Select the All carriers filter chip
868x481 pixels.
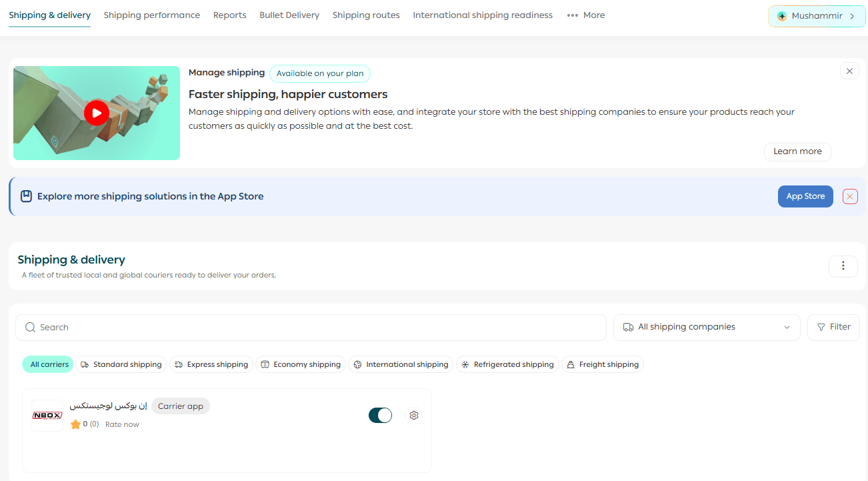click(49, 364)
